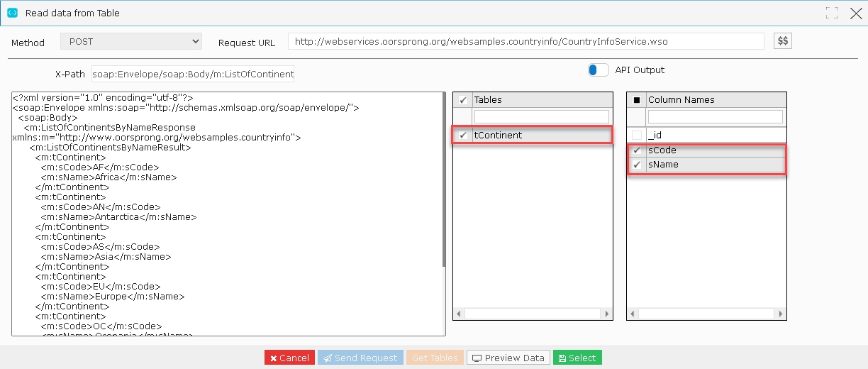
Task: Toggle the select-all Tables header checkbox
Action: 463,100
